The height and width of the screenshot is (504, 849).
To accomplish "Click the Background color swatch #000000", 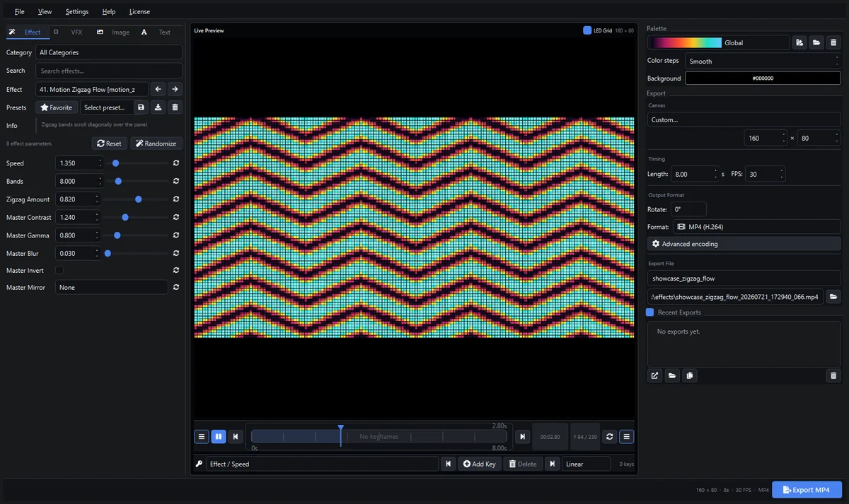I will tap(763, 78).
